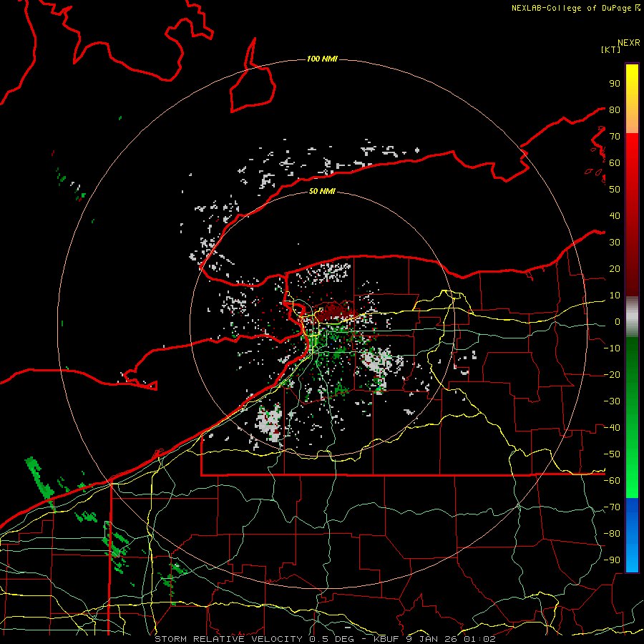This screenshot has width=644, height=644.
Task: Click the 70 value on the velocity scale
Action: pyautogui.click(x=615, y=137)
